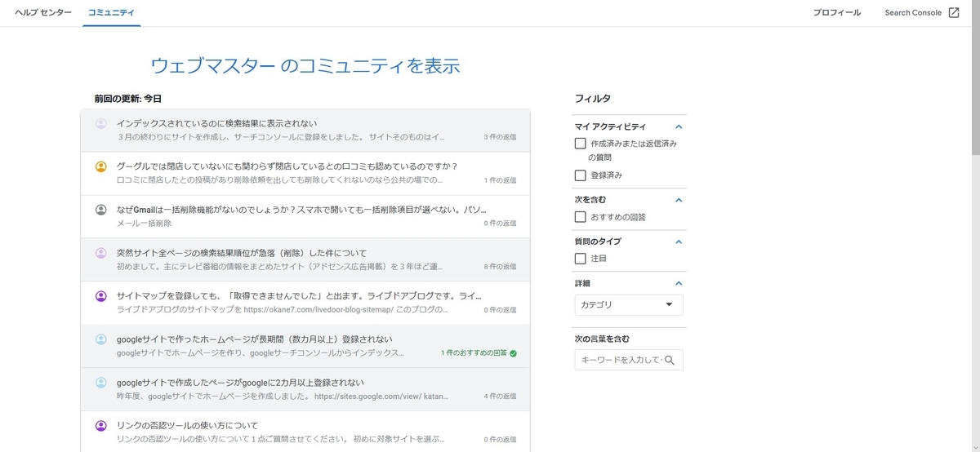This screenshot has width=980, height=452.
Task: Click avatar of 突然サイト全ページ thread
Action: (x=101, y=253)
